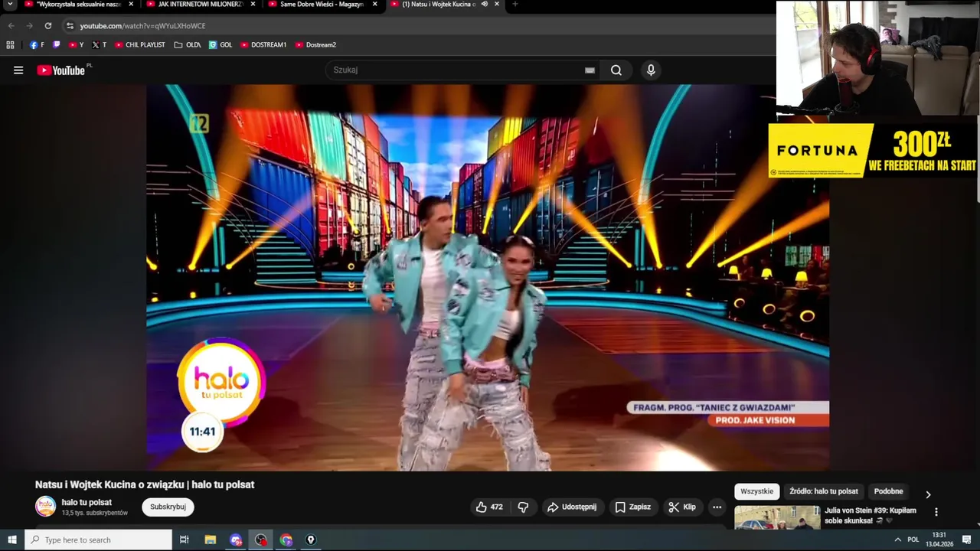The height and width of the screenshot is (551, 980).
Task: Reload the current page
Action: pos(47,25)
